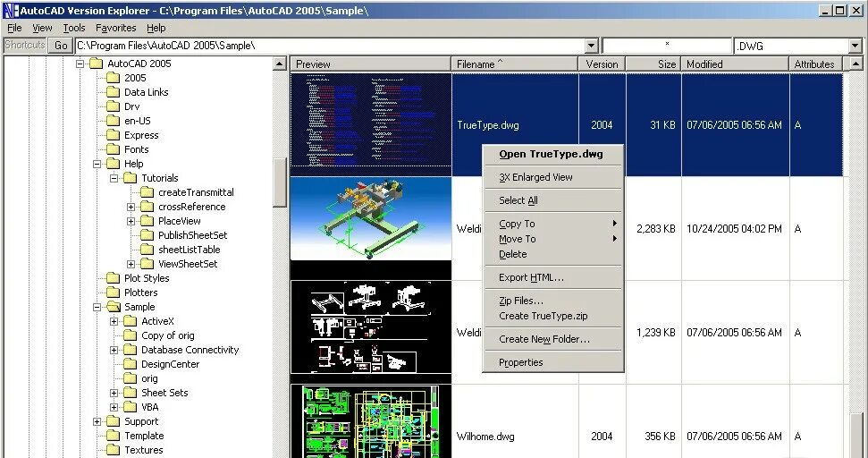Screen dimensions: 868x458
Task: Click the Shortcuts button
Action: pyautogui.click(x=25, y=46)
